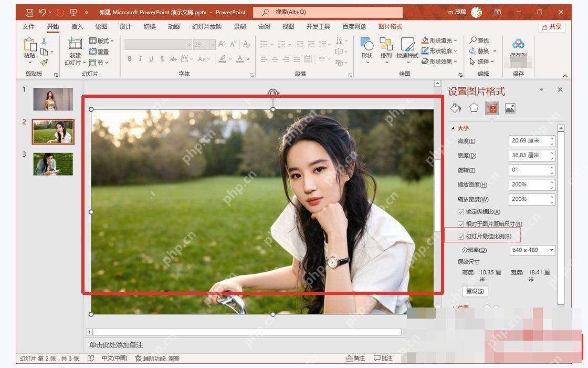This screenshot has height=368, width=588.
Task: Collapse the Size section expander
Action: point(453,128)
